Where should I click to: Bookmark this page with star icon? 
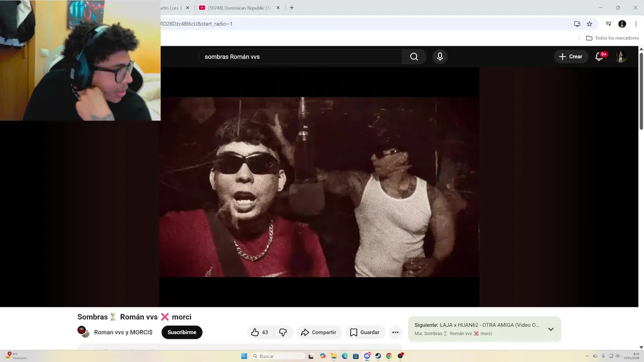click(x=589, y=24)
